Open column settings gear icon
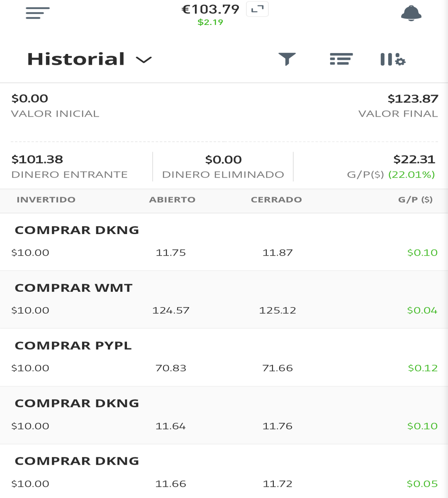The width and height of the screenshot is (448, 498). (393, 59)
